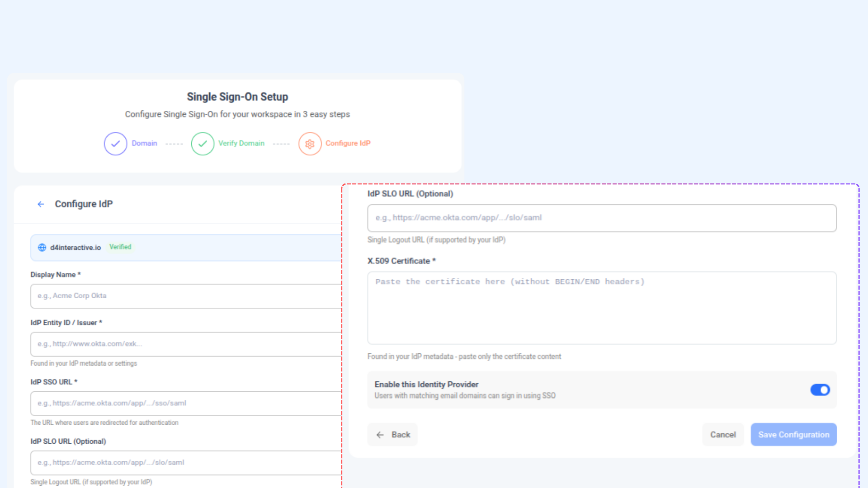
Task: Click the Configure IdP gear icon
Action: (x=310, y=144)
